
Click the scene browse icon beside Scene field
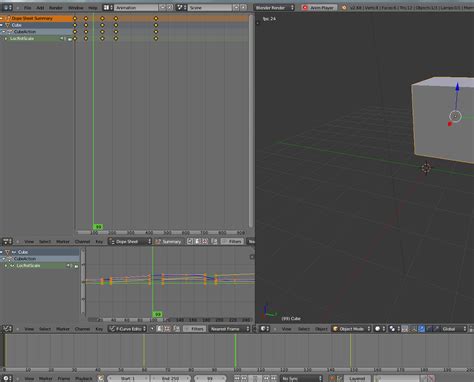tap(181, 7)
